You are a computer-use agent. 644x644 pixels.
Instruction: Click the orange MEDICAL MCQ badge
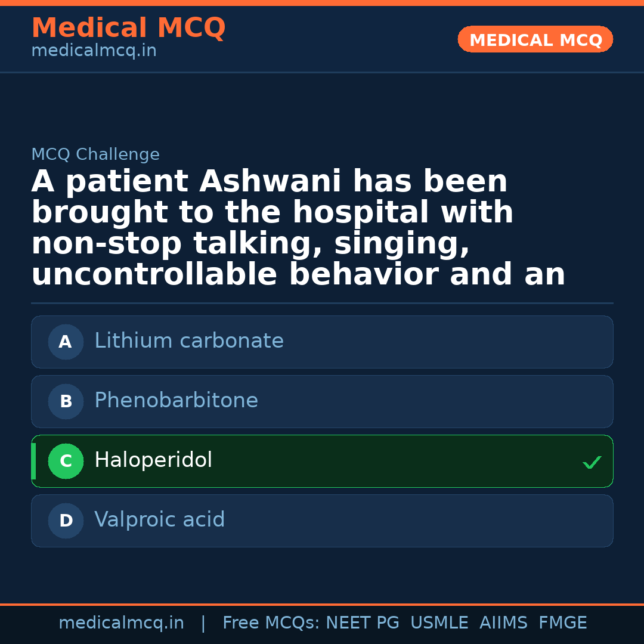[535, 39]
